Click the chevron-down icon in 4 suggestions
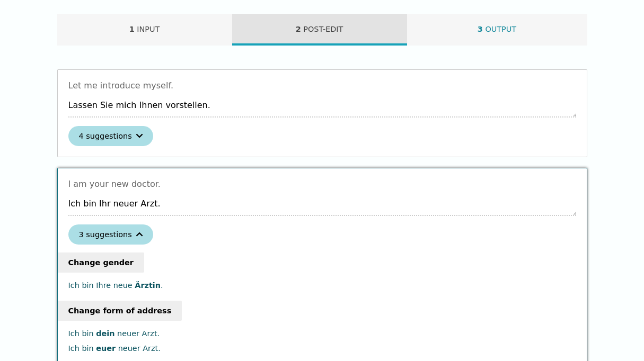 139,136
